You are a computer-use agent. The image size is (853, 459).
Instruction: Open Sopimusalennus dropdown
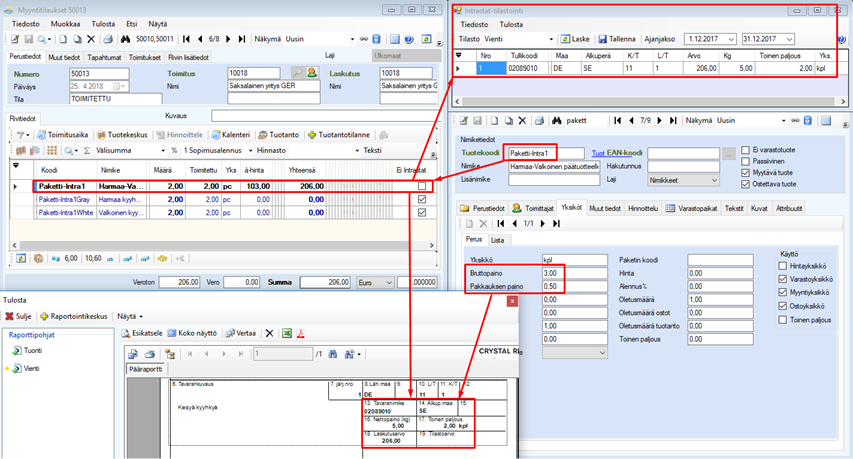[x=251, y=151]
